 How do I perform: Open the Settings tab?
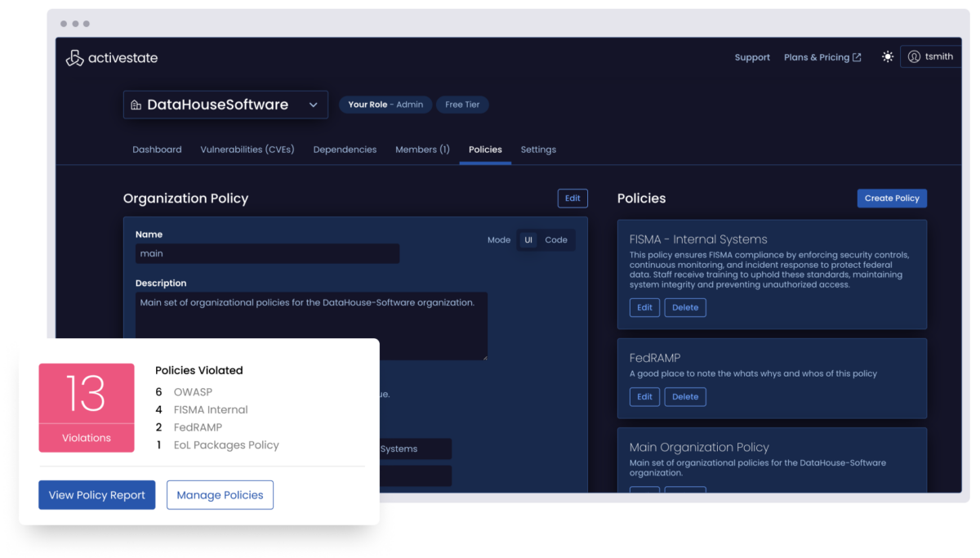tap(538, 150)
